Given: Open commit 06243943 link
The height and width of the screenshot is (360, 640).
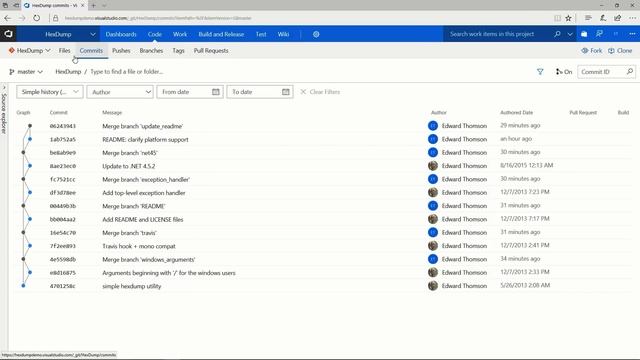Looking at the screenshot, I should pyautogui.click(x=62, y=126).
